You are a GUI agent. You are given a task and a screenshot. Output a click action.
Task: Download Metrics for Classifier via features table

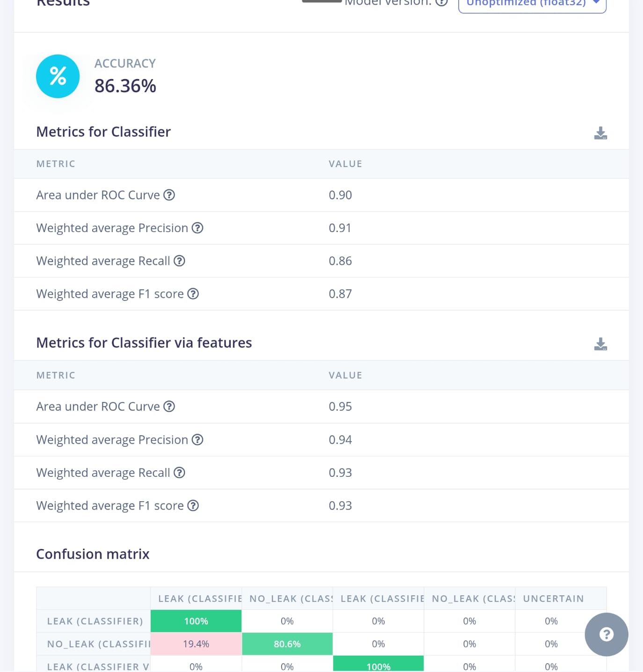point(600,344)
